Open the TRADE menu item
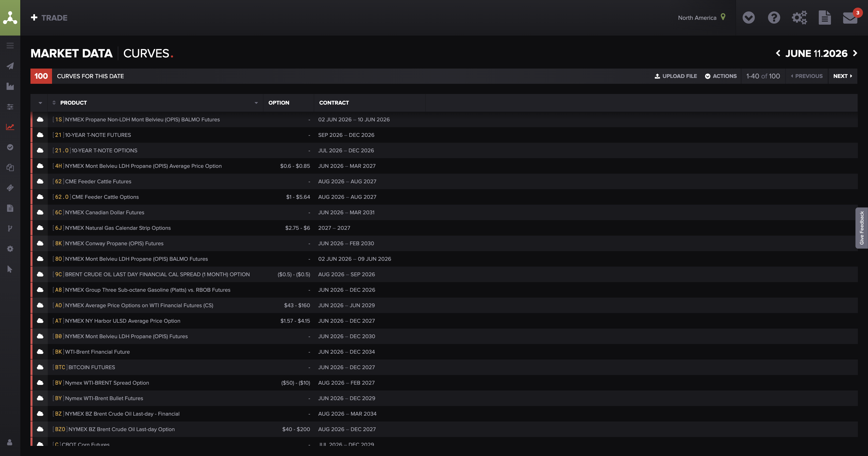Screen dimensions: 868x456 point(49,18)
